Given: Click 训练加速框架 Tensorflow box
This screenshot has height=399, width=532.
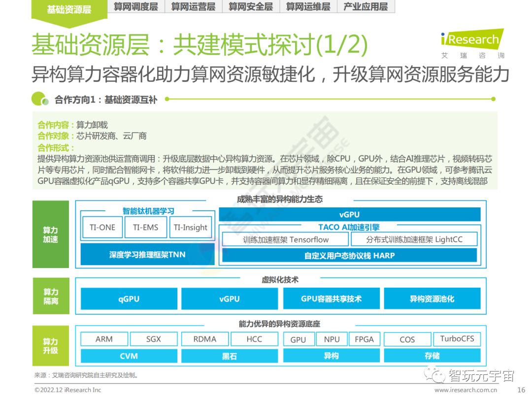Looking at the screenshot, I should click(x=286, y=239).
